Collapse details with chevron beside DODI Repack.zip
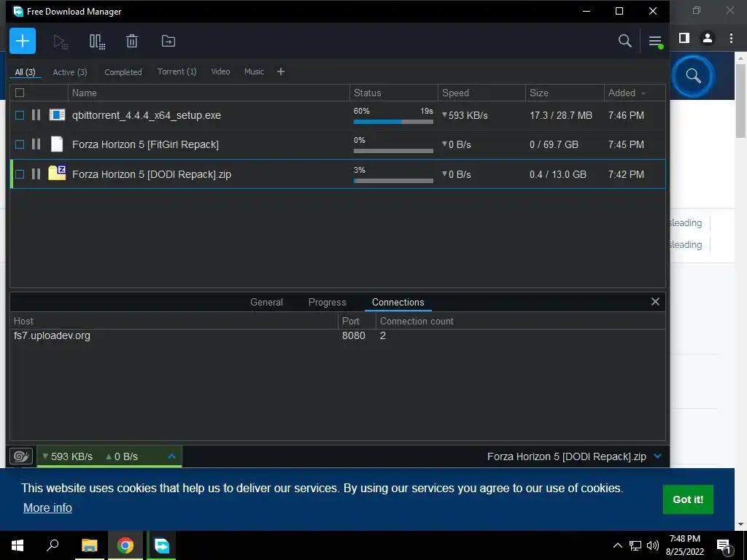The width and height of the screenshot is (747, 560). tap(658, 456)
